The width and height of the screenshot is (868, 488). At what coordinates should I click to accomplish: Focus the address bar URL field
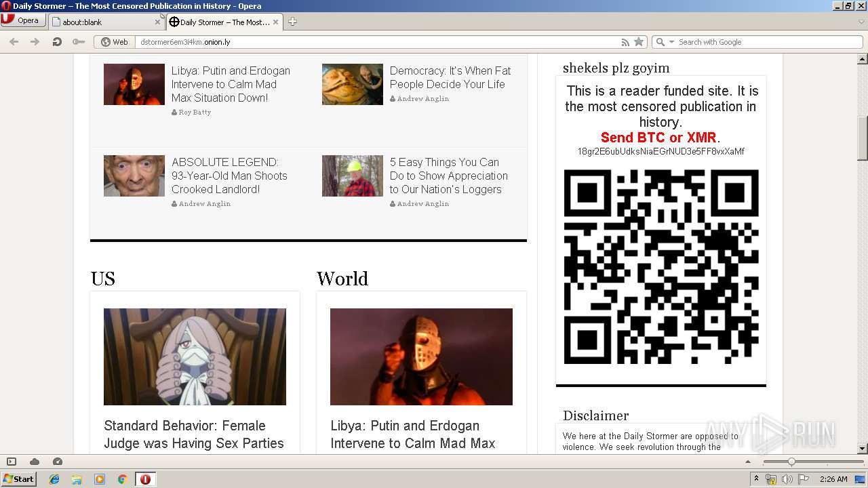coord(376,42)
